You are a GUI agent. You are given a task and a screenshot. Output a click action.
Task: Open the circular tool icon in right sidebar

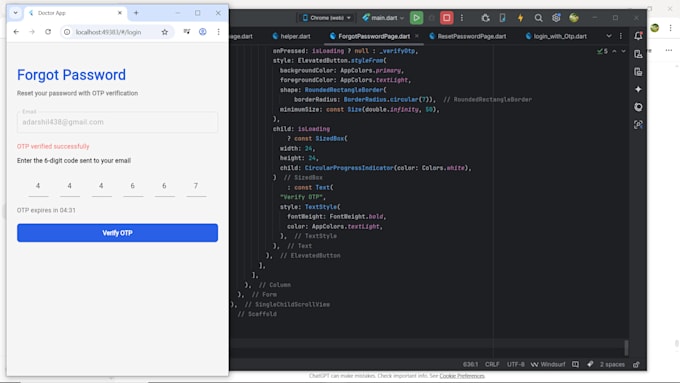pos(638,107)
